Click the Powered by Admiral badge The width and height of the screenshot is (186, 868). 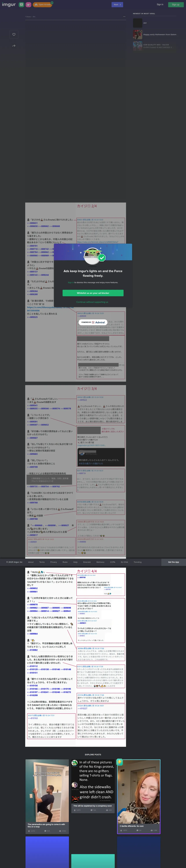point(93,322)
